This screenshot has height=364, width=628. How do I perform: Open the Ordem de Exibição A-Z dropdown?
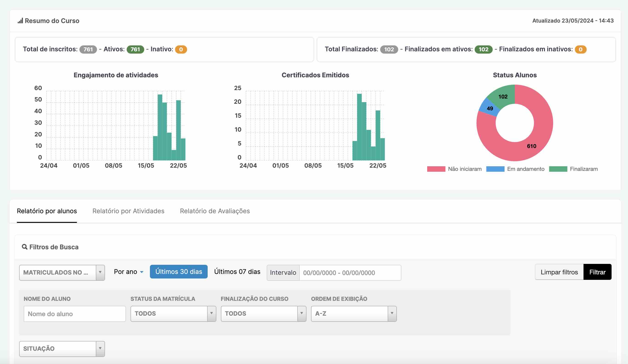coord(354,314)
